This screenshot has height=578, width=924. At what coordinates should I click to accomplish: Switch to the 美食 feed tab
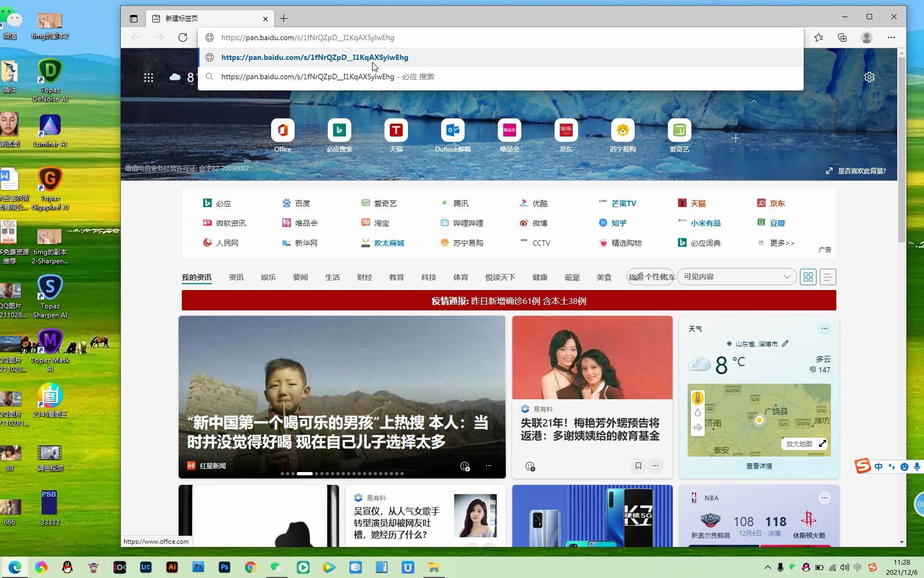604,277
